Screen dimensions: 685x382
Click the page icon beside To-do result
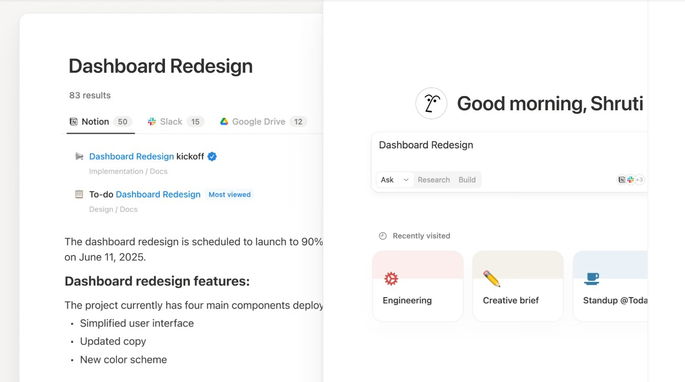point(79,194)
